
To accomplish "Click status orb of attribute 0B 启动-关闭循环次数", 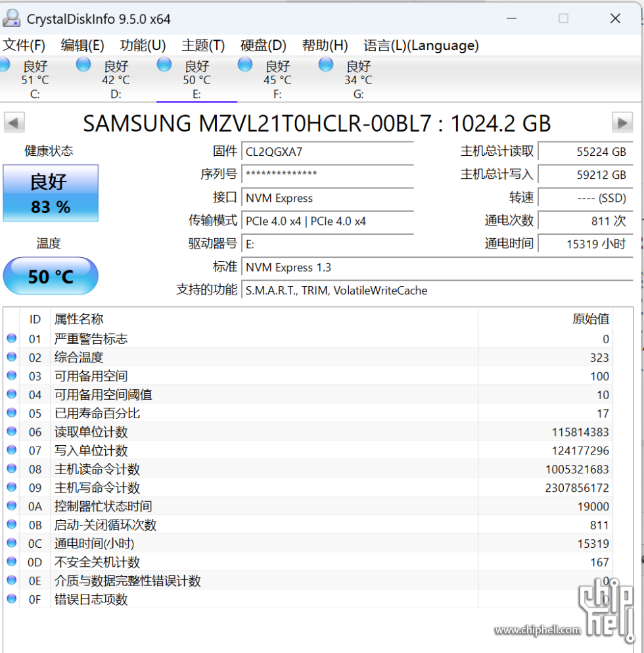I will click(x=12, y=524).
